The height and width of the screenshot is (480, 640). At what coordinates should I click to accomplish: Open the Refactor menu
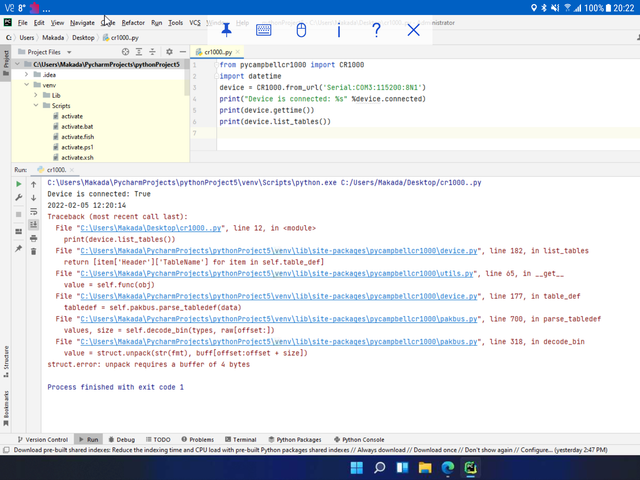pos(133,23)
